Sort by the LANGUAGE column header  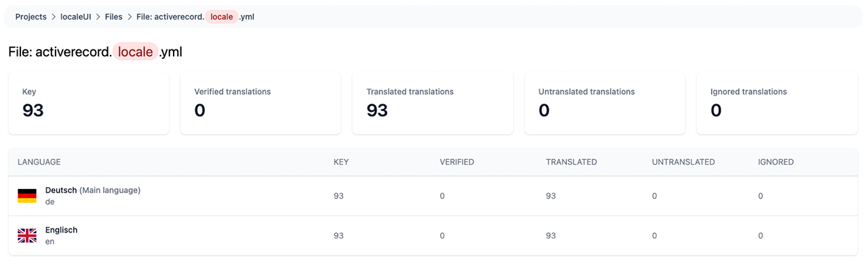click(x=39, y=162)
